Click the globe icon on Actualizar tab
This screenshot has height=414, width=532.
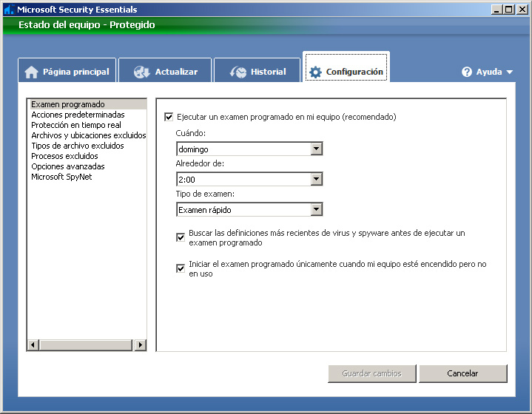click(x=142, y=72)
